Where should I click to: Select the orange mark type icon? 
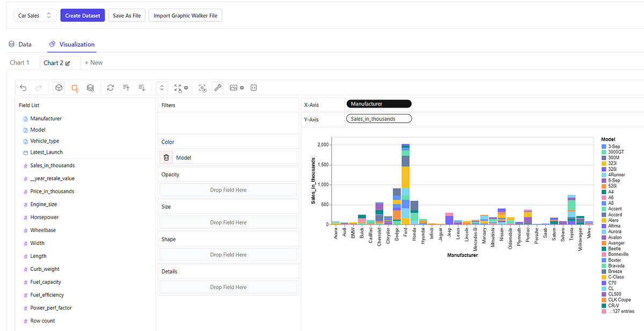75,88
